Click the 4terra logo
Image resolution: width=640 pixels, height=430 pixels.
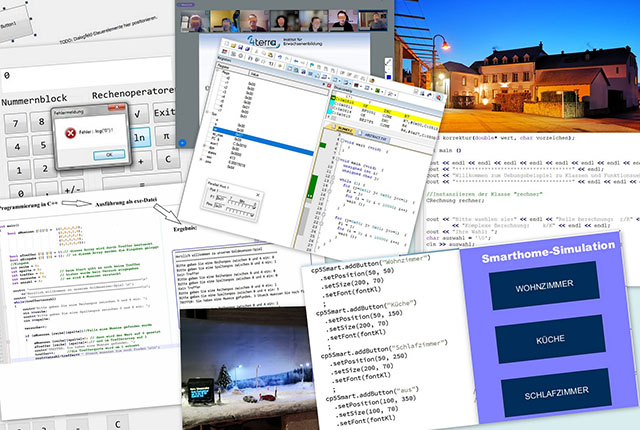coord(264,42)
